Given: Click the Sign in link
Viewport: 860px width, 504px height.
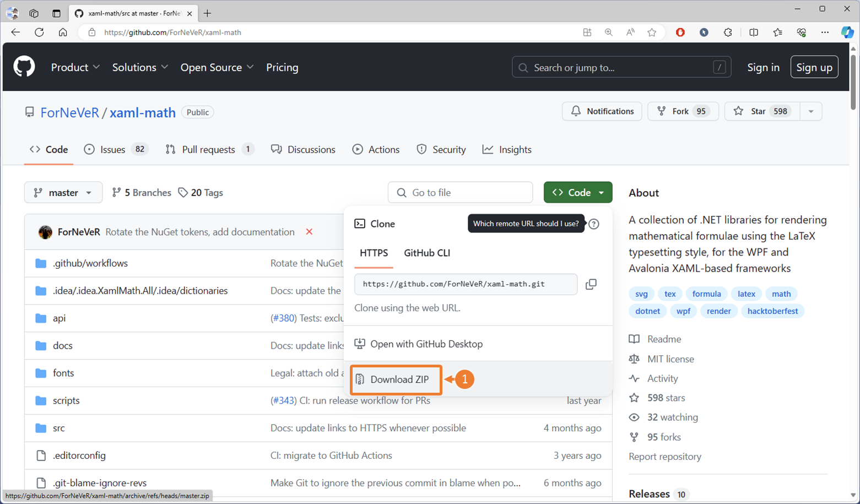Looking at the screenshot, I should 763,67.
